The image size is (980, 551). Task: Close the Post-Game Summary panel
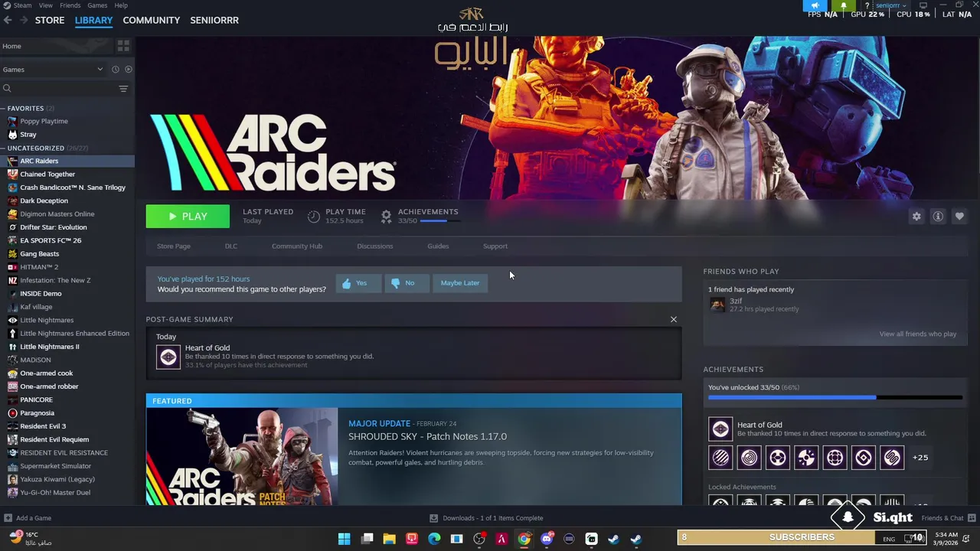point(674,319)
